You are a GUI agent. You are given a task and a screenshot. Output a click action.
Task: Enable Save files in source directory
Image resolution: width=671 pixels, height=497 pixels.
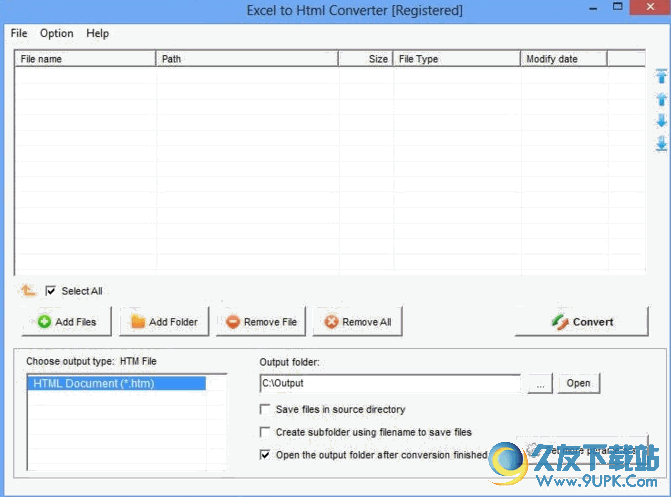click(265, 409)
